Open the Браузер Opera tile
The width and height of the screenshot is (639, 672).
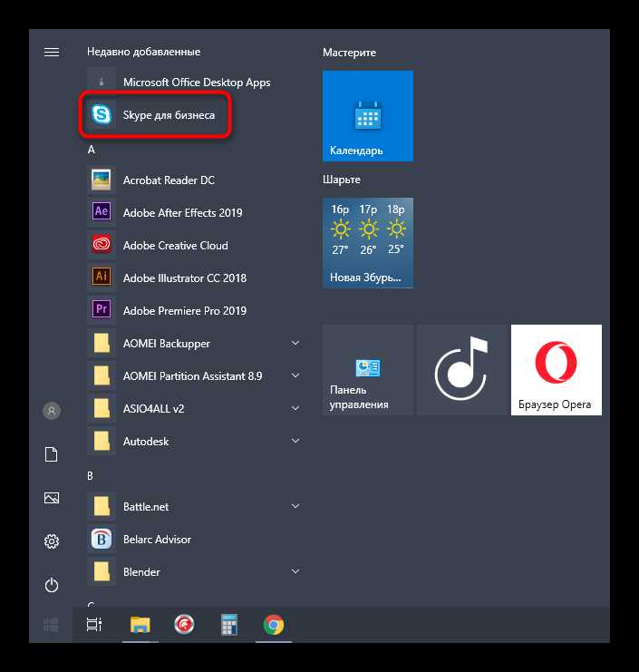pyautogui.click(x=557, y=370)
